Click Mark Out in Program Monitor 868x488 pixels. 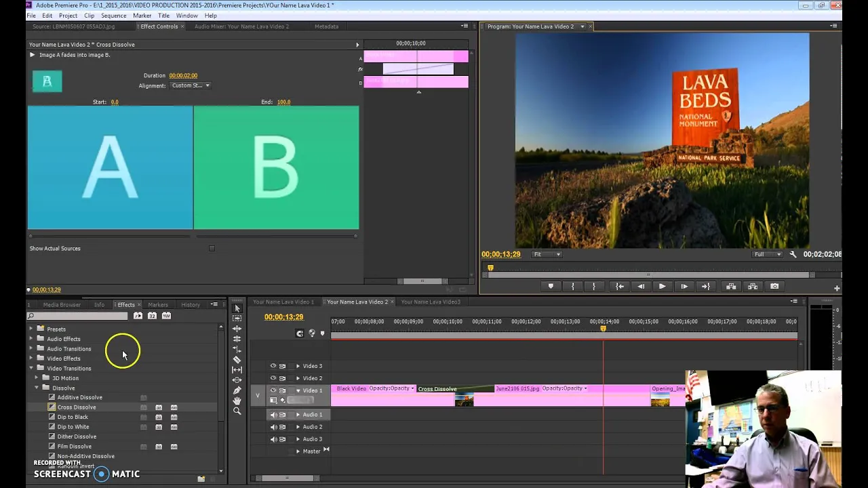594,287
